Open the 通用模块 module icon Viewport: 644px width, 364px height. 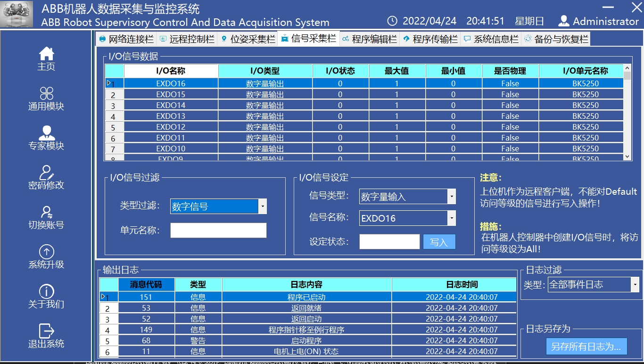coord(46,93)
